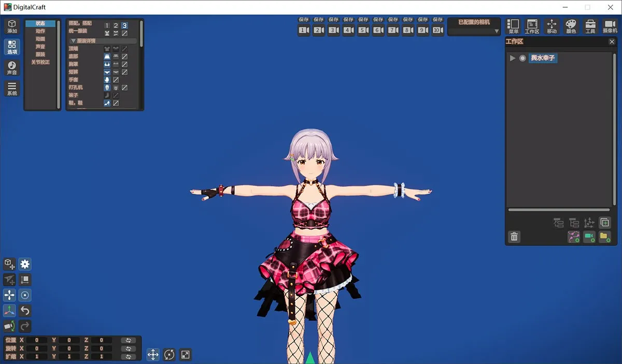Select the 状态 tab
The image size is (622, 364).
[40, 23]
